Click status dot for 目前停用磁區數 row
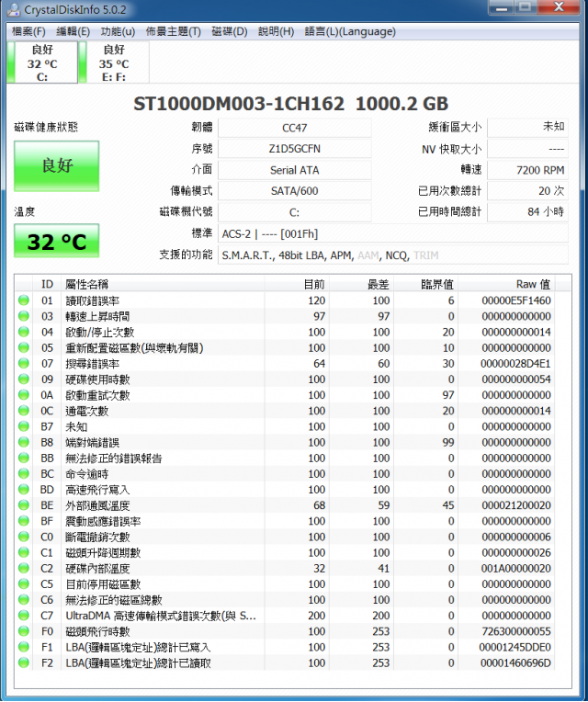Image resolution: width=588 pixels, height=702 pixels. click(24, 583)
